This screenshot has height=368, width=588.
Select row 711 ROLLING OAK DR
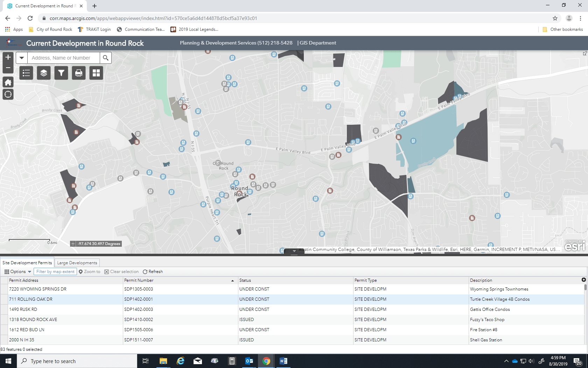292,299
